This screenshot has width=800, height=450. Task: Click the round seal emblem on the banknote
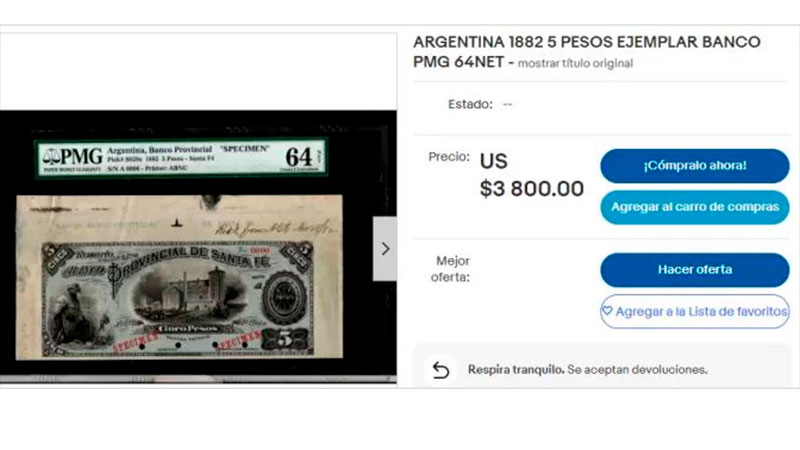(283, 298)
